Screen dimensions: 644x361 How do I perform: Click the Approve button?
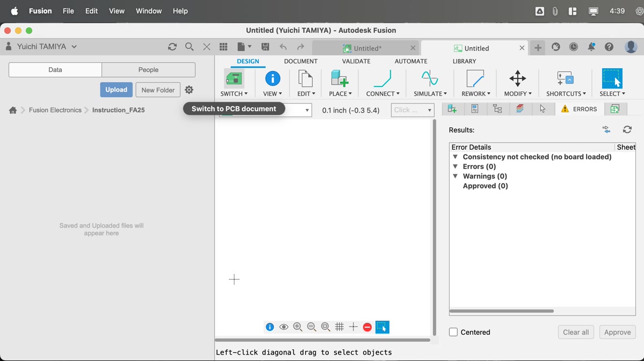618,332
